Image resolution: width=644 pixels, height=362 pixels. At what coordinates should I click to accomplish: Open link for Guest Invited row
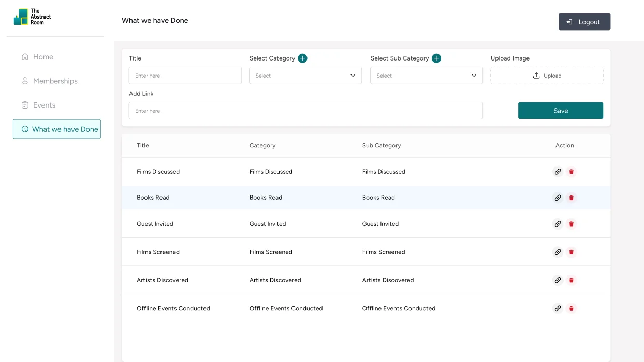pyautogui.click(x=558, y=224)
